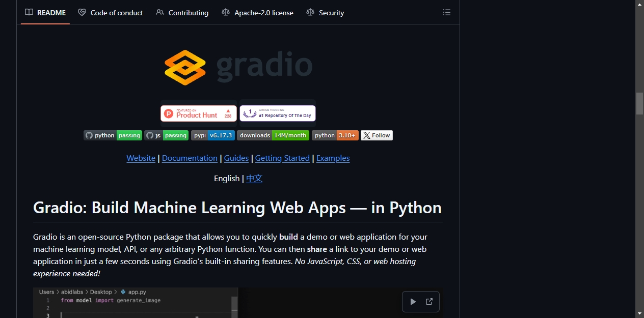Click the README book icon
The width and height of the screenshot is (644, 318).
pyautogui.click(x=29, y=13)
